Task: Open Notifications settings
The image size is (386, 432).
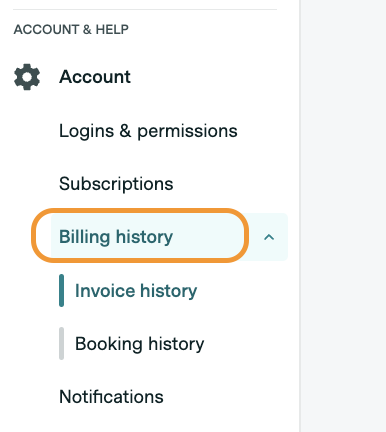Action: click(x=111, y=397)
